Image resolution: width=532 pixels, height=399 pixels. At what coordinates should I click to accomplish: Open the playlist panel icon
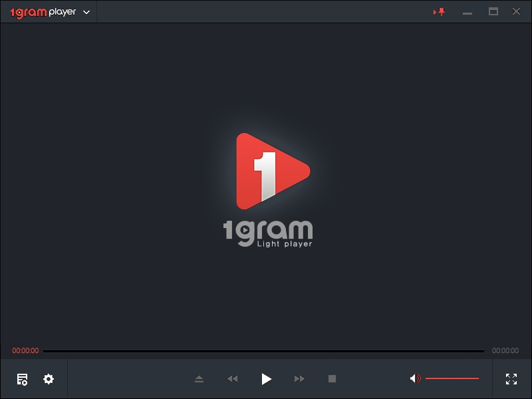[x=23, y=379]
